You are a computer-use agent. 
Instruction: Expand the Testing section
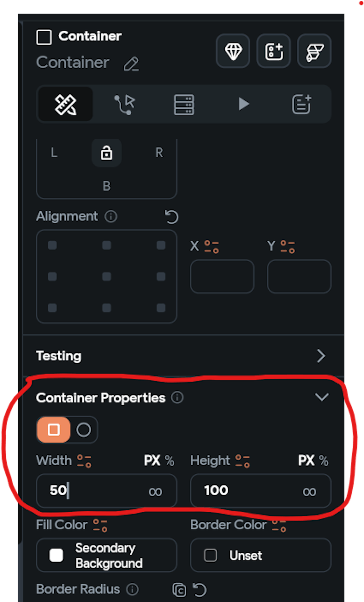tap(321, 356)
